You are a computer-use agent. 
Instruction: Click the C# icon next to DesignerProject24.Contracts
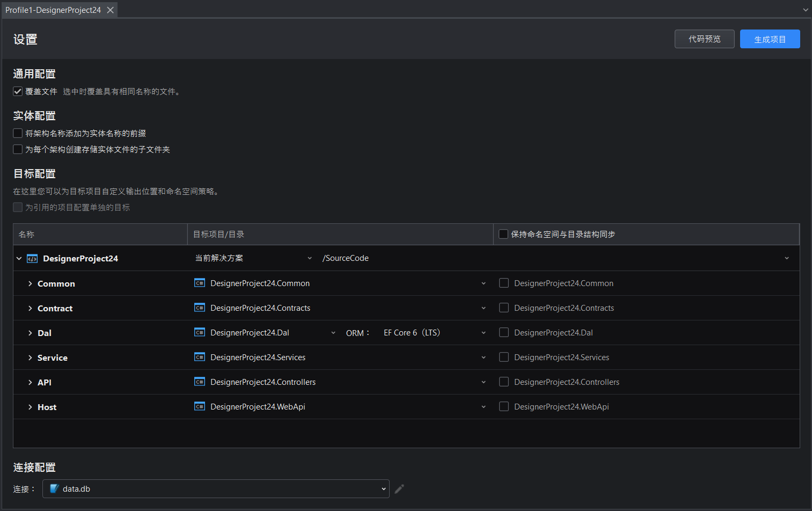tap(200, 308)
